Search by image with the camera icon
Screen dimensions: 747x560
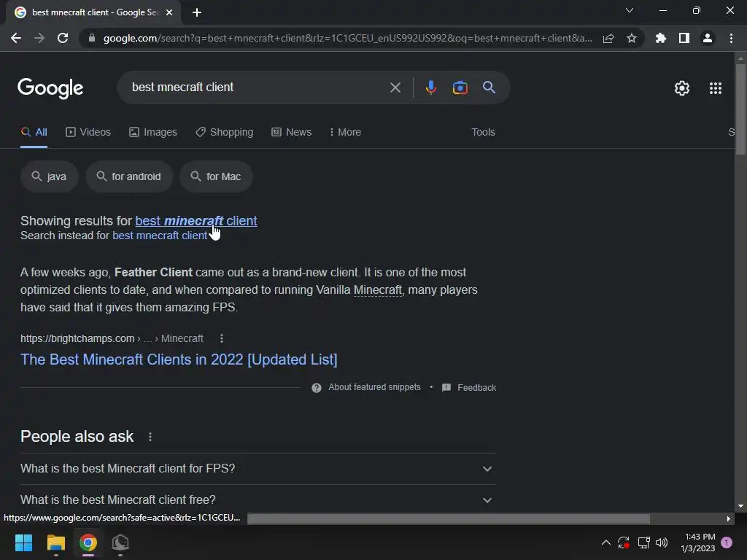coord(460,87)
